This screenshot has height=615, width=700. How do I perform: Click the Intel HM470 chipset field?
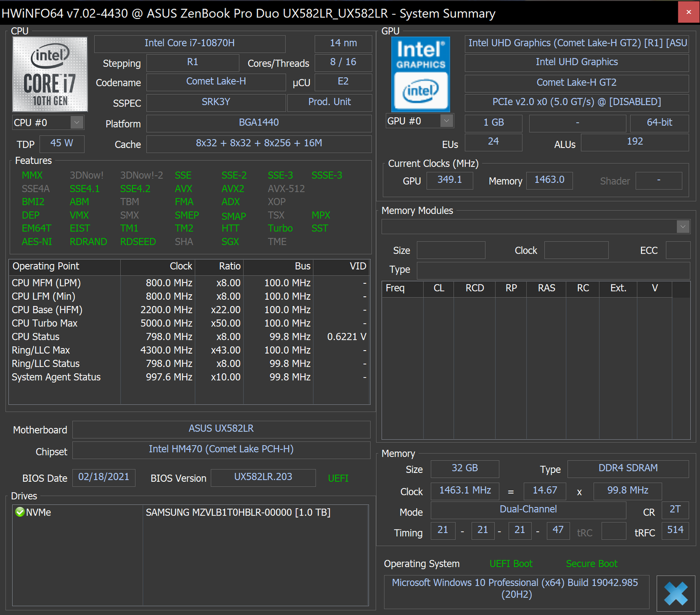point(221,449)
